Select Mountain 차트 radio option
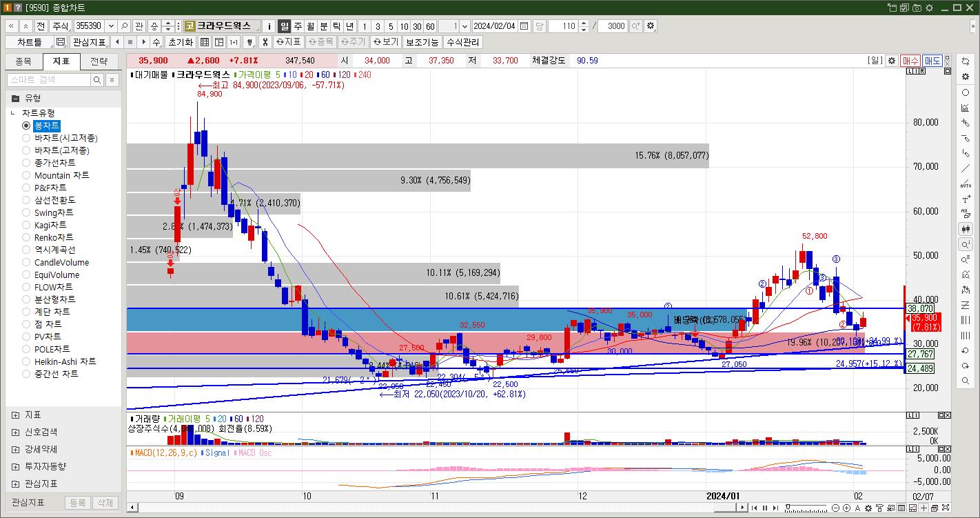This screenshot has width=980, height=518. (x=26, y=175)
